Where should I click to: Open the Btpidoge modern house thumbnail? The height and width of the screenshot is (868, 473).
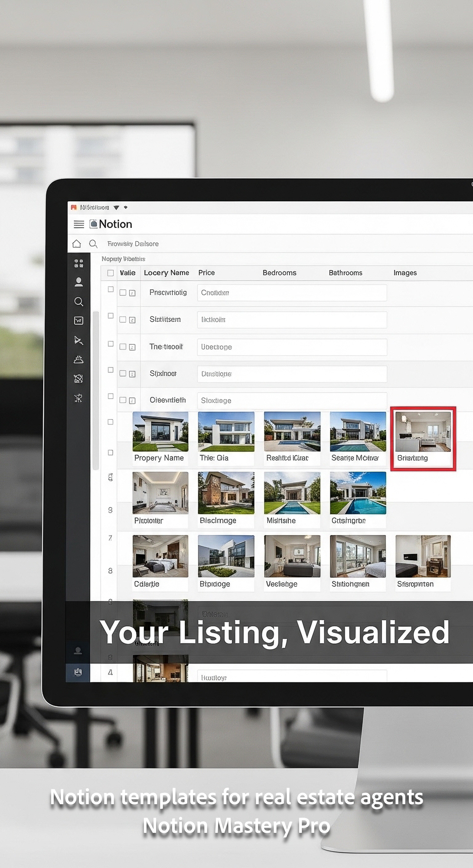coord(226,556)
